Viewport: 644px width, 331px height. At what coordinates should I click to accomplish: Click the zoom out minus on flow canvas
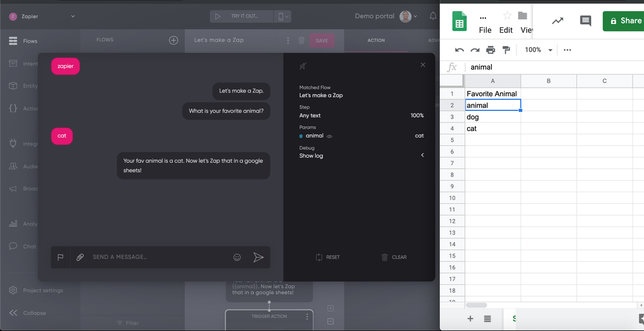tap(331, 321)
